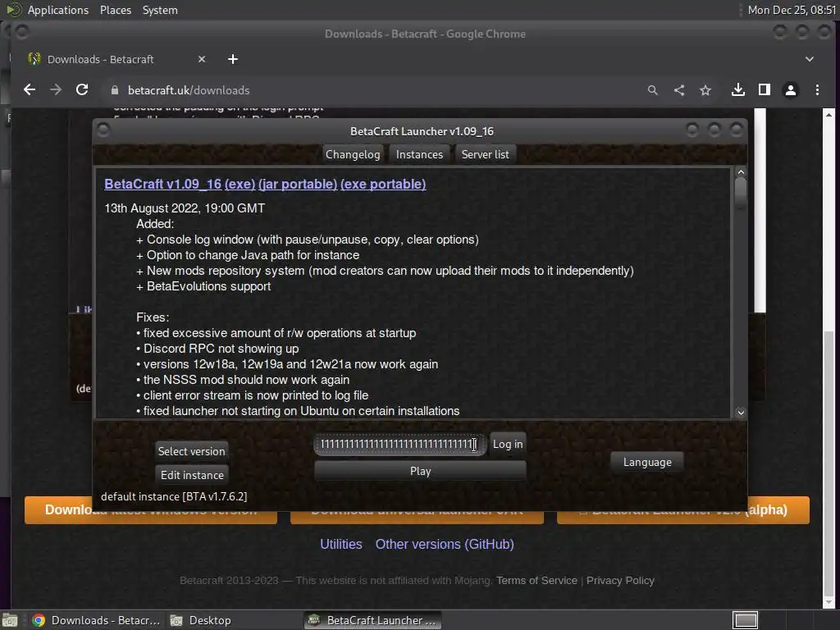Open a new Chrome tab
The height and width of the screenshot is (630, 840).
(232, 59)
